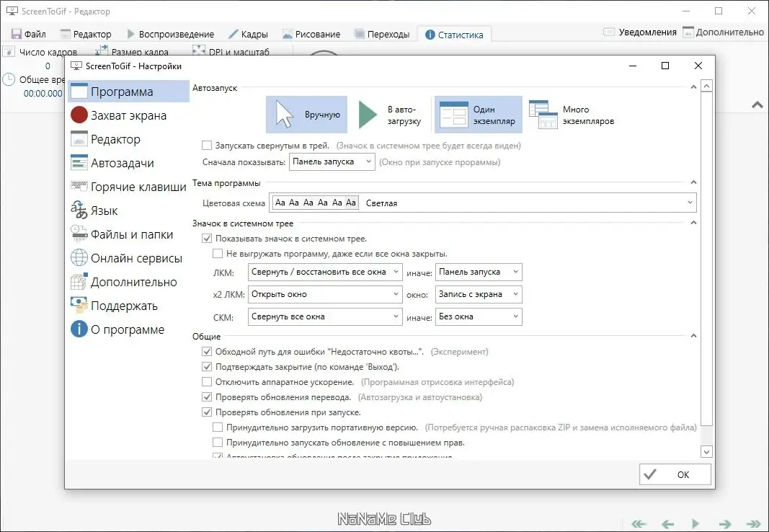769x532 pixels.
Task: Play the animation in editor
Action: [x=695, y=523]
